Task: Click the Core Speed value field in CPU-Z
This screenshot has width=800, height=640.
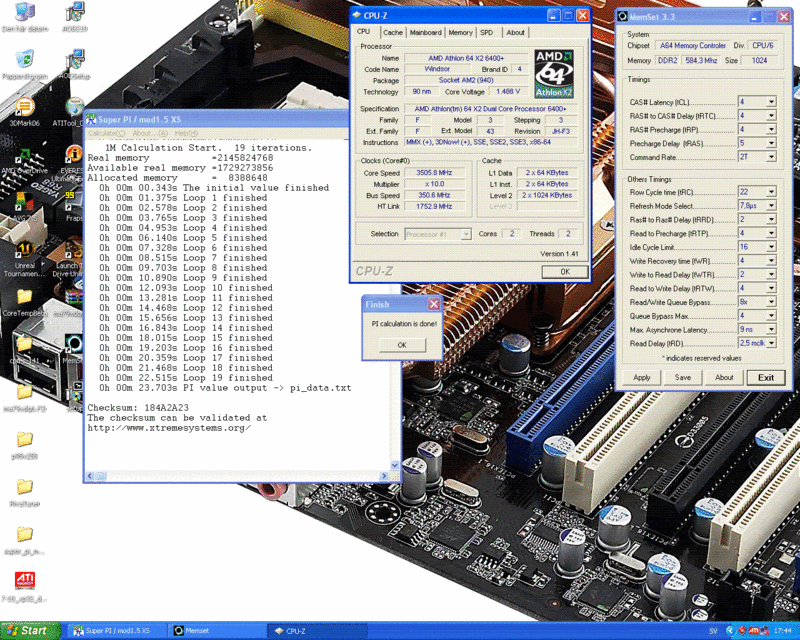Action: 435,173
